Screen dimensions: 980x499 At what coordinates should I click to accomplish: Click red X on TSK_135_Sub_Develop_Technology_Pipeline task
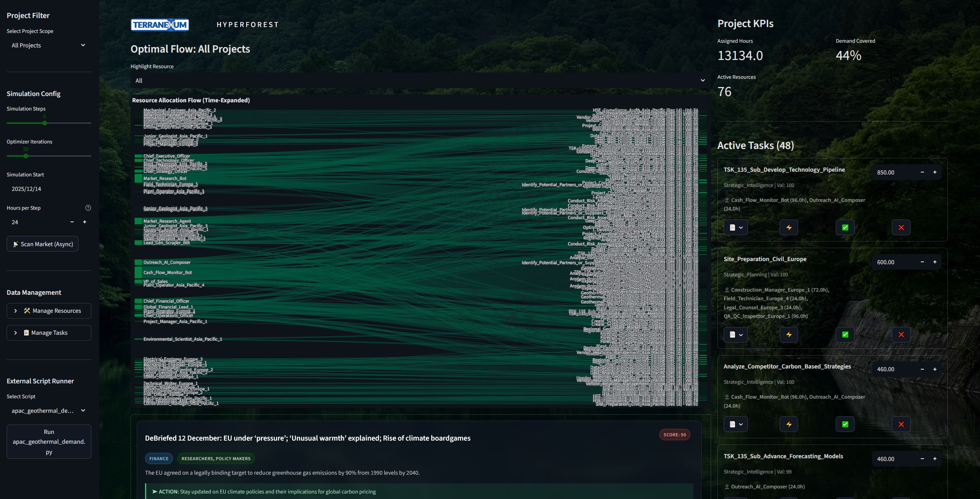pos(901,227)
